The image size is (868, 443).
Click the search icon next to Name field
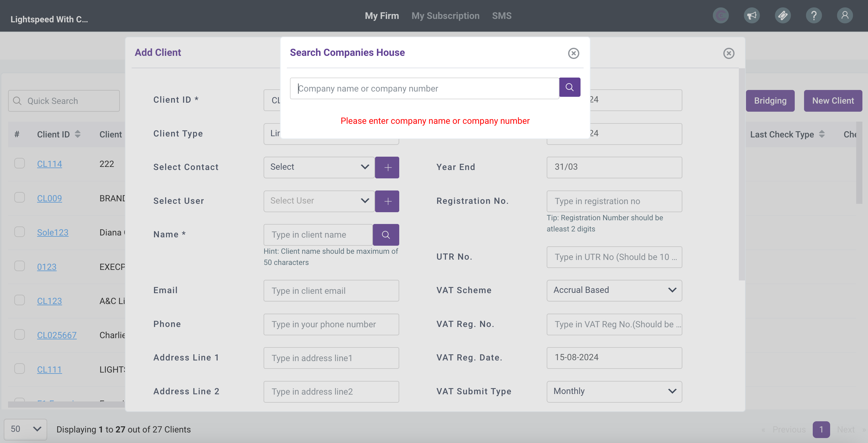pos(386,235)
